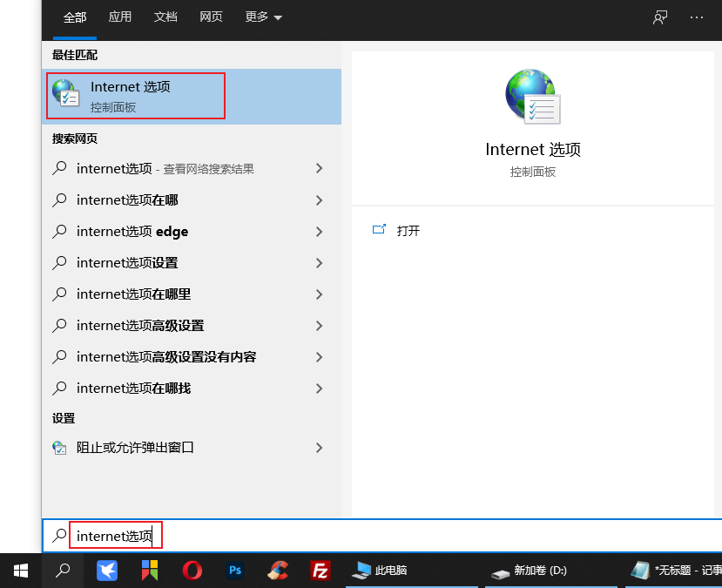This screenshot has width=722, height=588.
Task: Expand arrow for internet选项高级设置 suggestion
Action: [319, 326]
